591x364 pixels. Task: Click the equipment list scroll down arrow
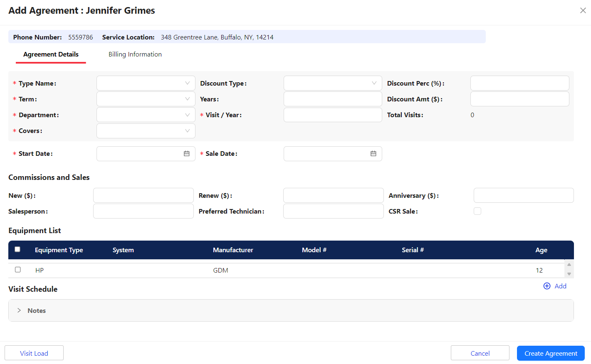pyautogui.click(x=569, y=274)
